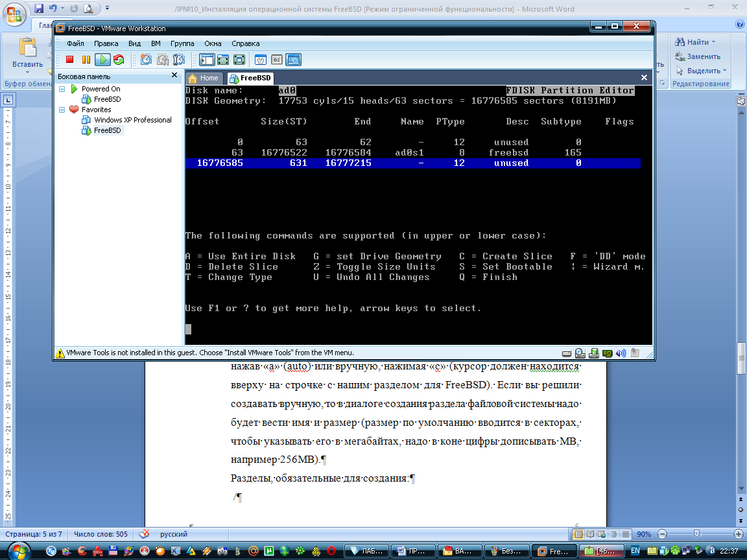
Task: Click the network adapter status icon
Action: coord(607,353)
